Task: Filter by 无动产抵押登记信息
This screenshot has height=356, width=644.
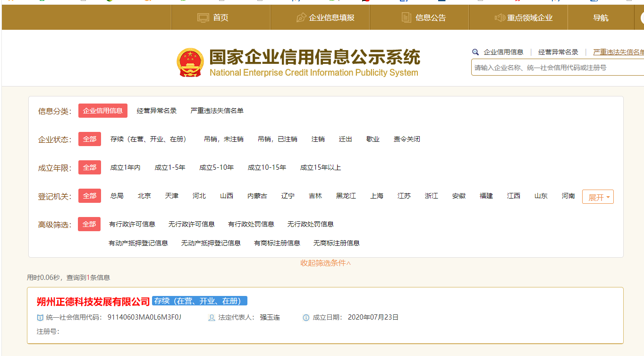Action: (211, 243)
